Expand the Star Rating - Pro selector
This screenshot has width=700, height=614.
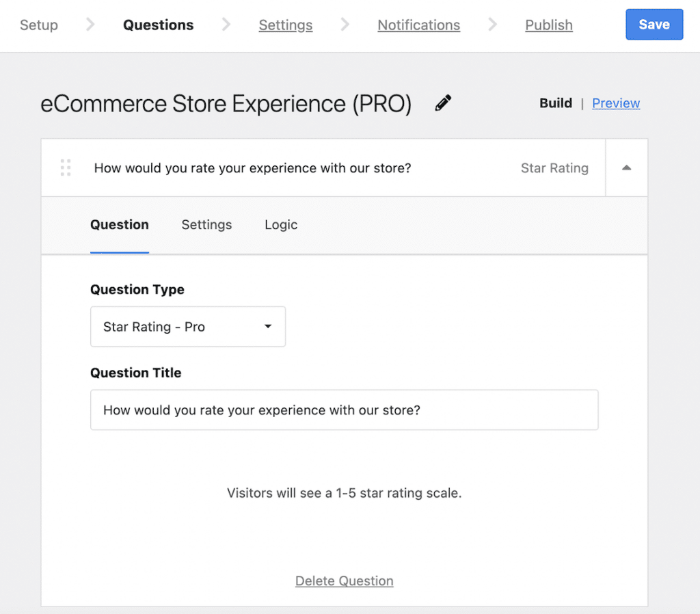[x=187, y=327]
